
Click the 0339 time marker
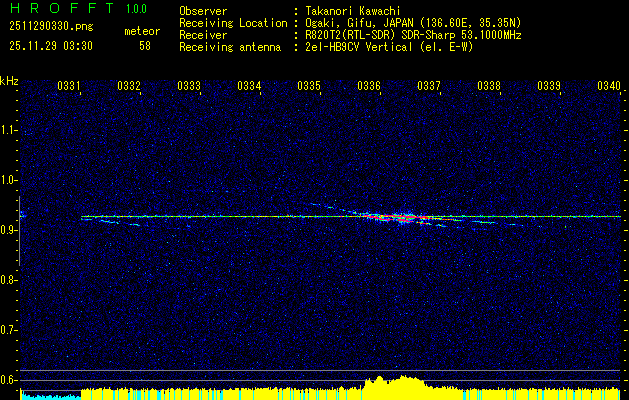coord(549,86)
